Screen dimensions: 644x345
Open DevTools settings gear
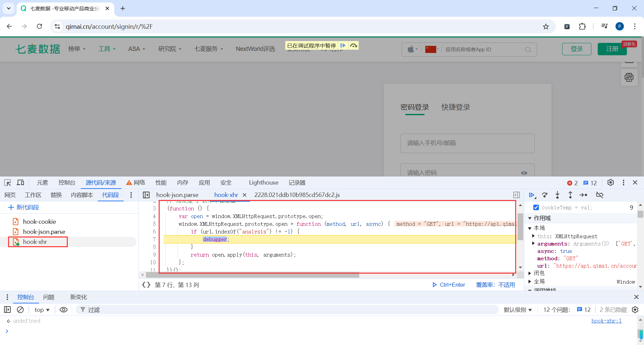610,183
